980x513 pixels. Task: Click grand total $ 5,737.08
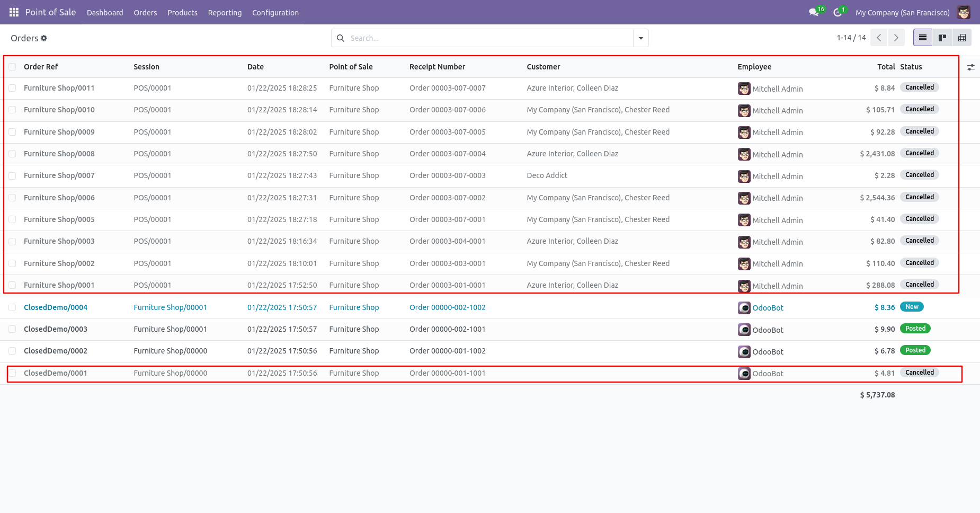click(877, 395)
